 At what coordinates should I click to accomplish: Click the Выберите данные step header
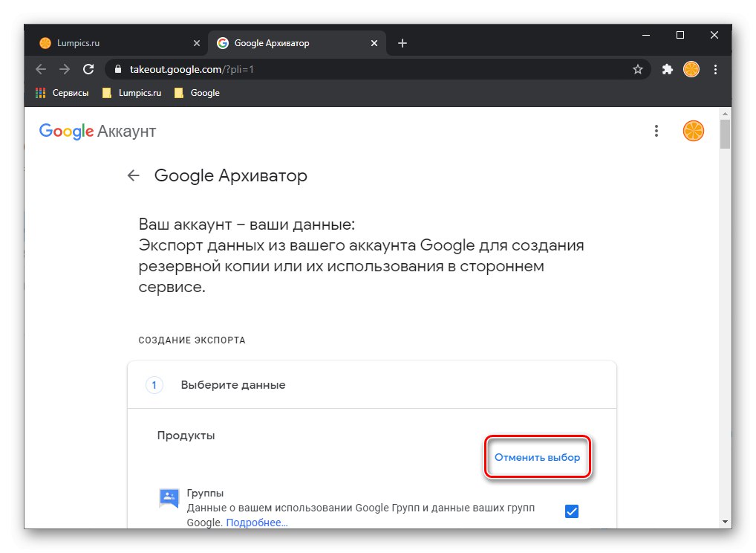coord(372,385)
